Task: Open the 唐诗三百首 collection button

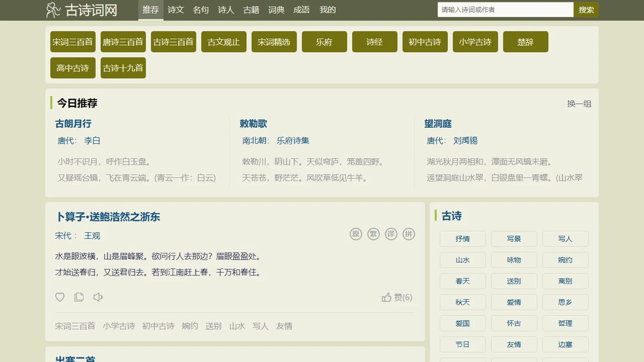Action: pyautogui.click(x=123, y=42)
